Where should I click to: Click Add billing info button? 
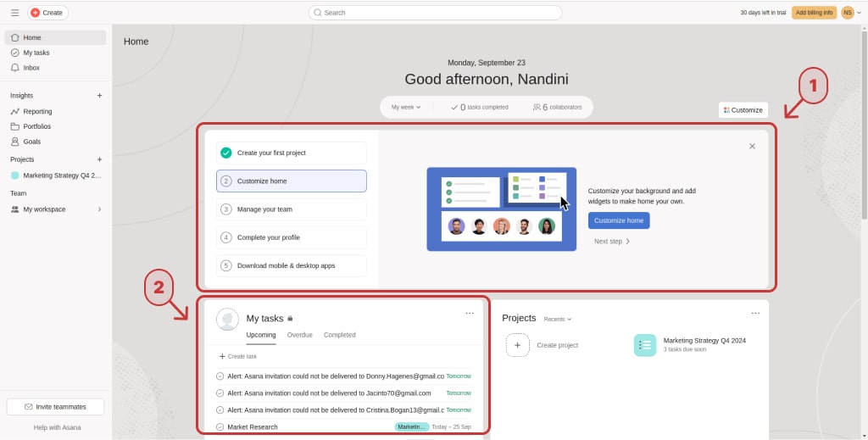coord(814,13)
